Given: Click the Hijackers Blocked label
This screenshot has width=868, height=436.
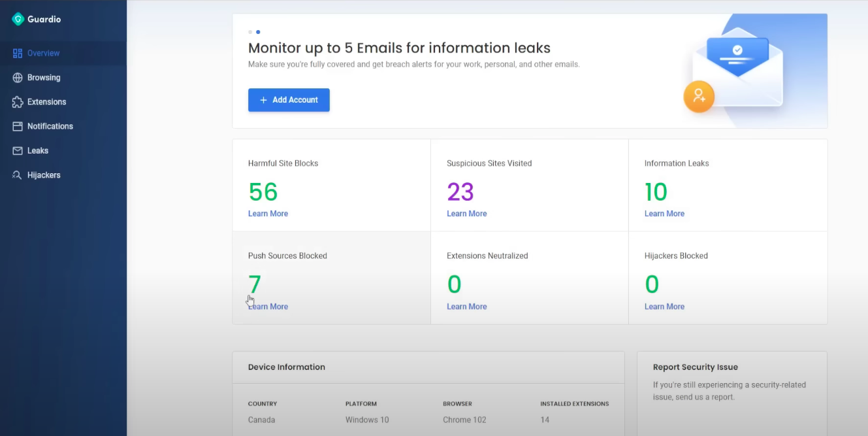Looking at the screenshot, I should coord(676,256).
